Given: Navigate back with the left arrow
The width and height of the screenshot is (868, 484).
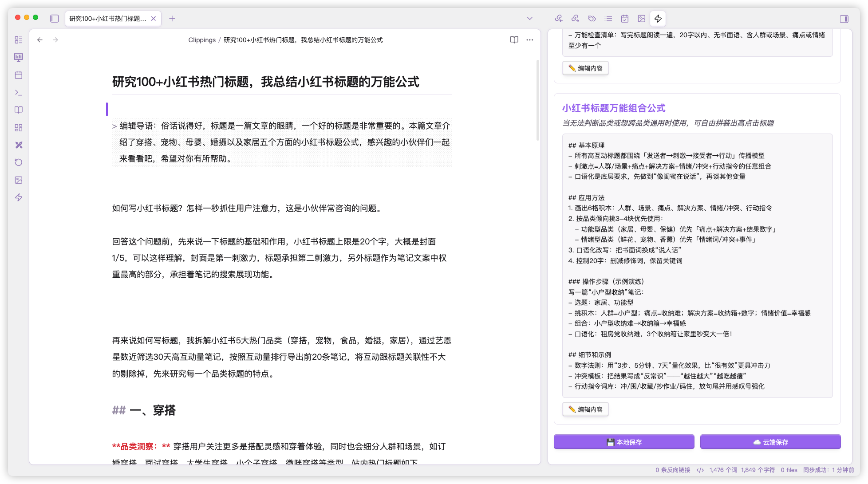Looking at the screenshot, I should tap(40, 40).
